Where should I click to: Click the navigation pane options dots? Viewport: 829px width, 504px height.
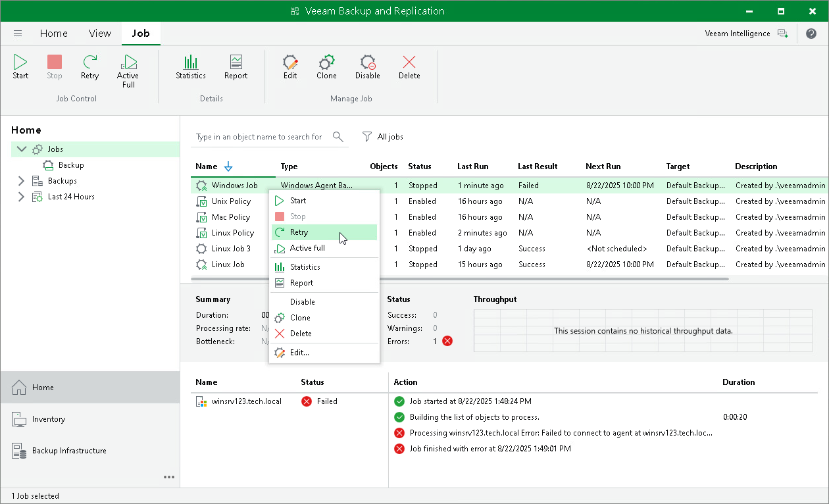tap(169, 477)
